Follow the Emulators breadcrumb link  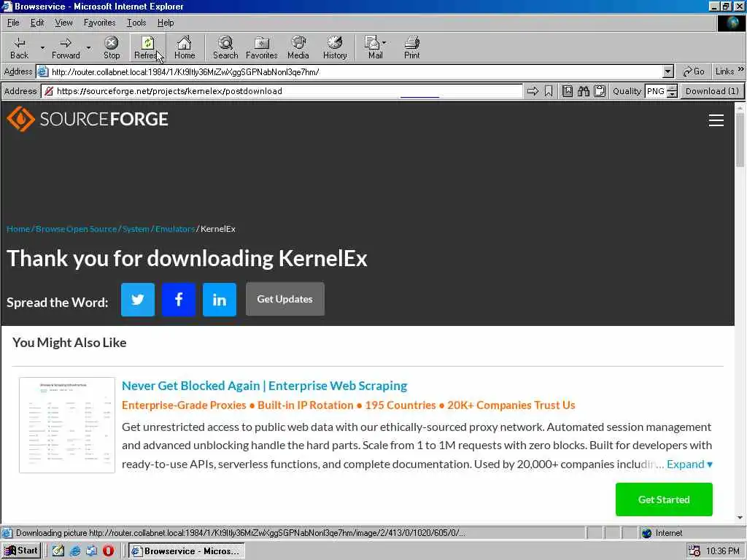pos(175,229)
